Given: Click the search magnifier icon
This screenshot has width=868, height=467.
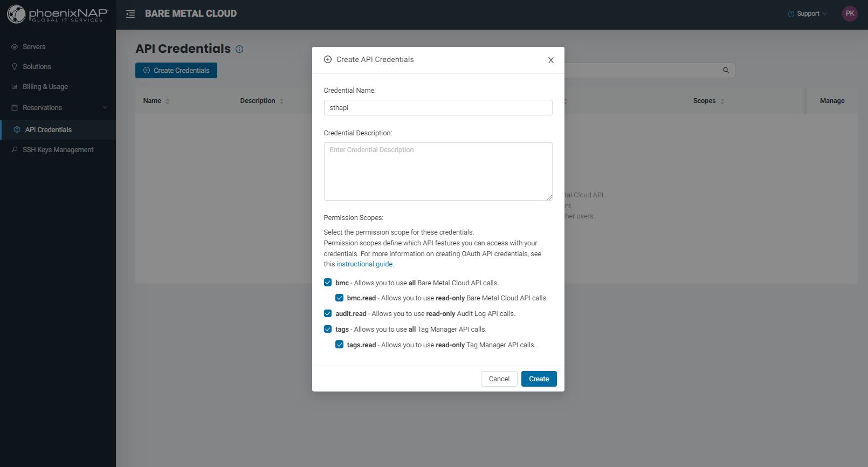Looking at the screenshot, I should click(x=726, y=70).
